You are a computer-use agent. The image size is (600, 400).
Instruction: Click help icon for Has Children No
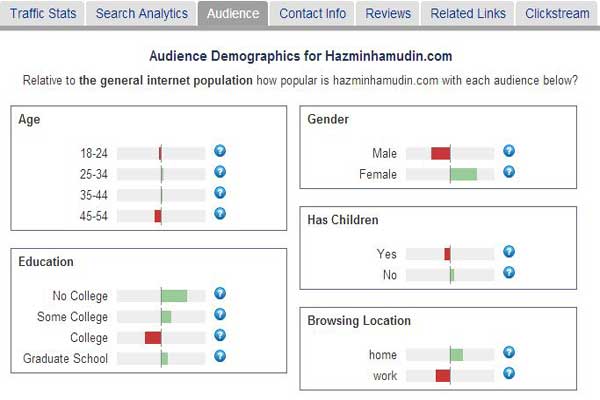coord(509,273)
